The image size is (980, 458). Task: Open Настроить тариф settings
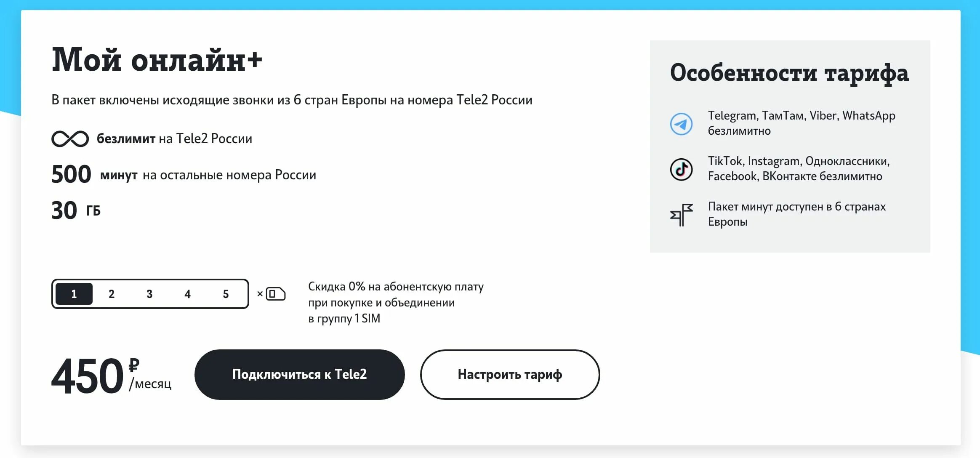pyautogui.click(x=510, y=375)
